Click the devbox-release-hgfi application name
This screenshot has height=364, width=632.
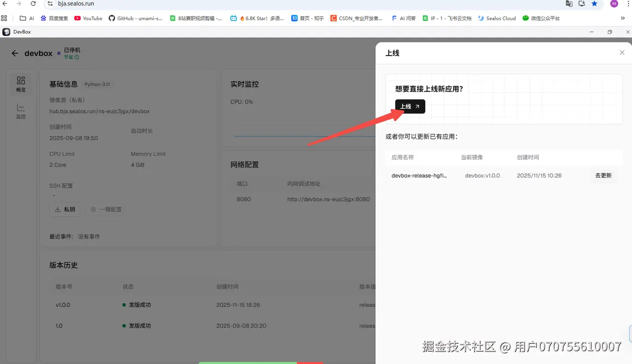pyautogui.click(x=419, y=176)
